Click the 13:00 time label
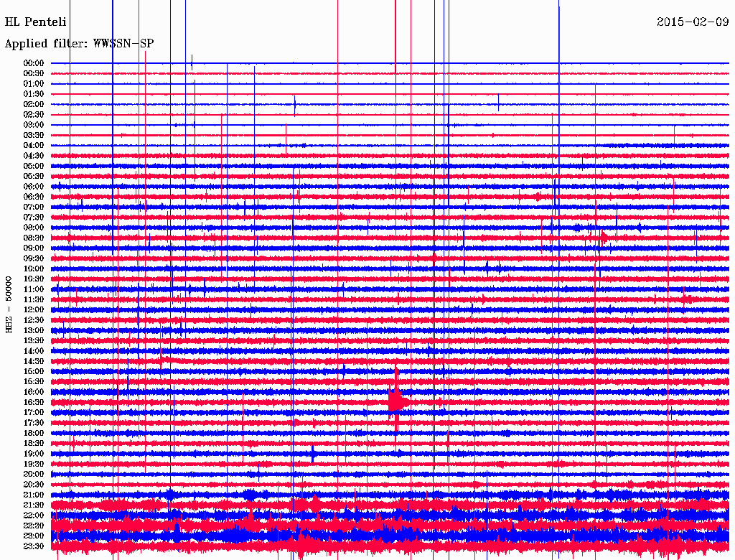The width and height of the screenshot is (735, 560). (x=33, y=331)
